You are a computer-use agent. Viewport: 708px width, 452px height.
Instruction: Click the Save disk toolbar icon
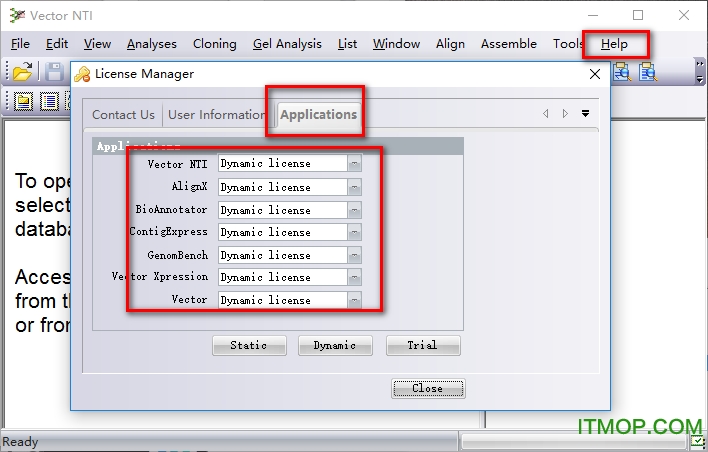(x=54, y=72)
